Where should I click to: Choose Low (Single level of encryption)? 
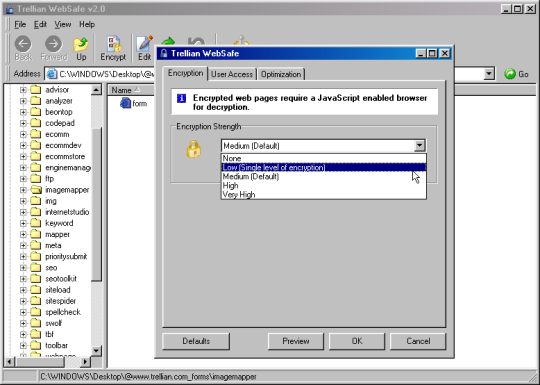tap(323, 167)
